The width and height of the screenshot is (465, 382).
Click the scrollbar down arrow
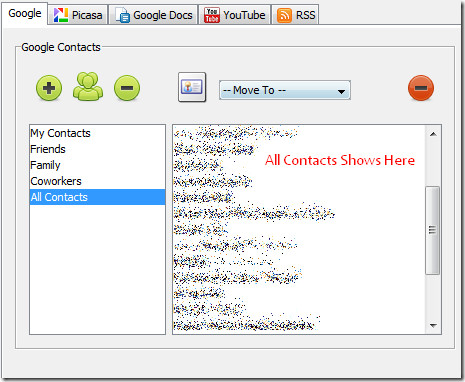433,325
